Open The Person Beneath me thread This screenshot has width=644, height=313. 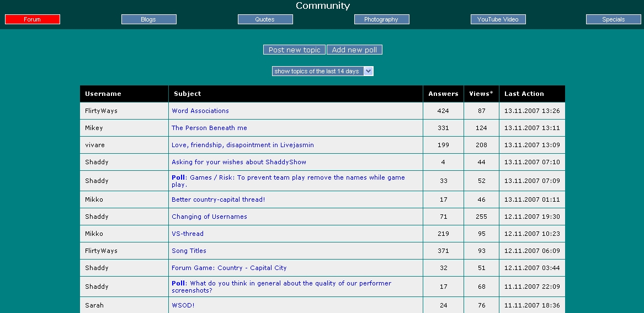coord(209,128)
